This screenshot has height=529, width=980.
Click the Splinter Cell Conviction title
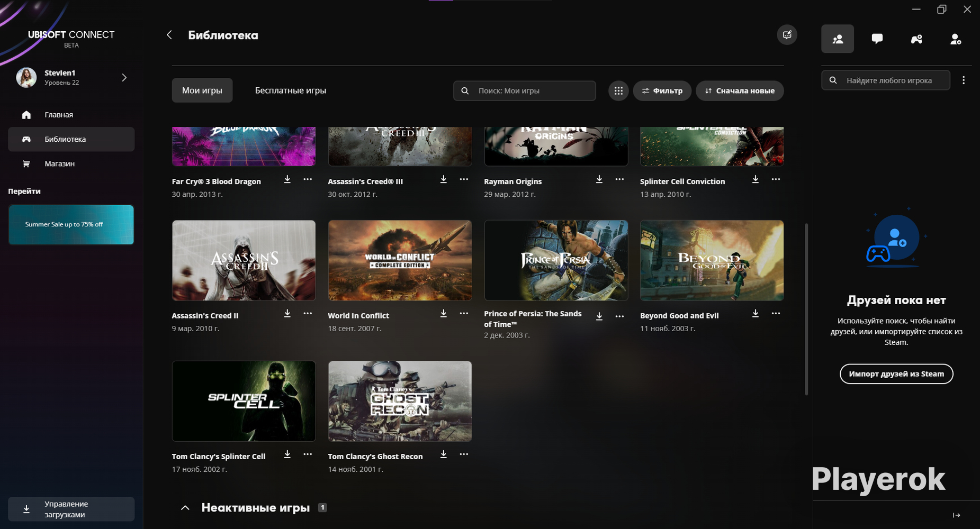click(x=682, y=181)
